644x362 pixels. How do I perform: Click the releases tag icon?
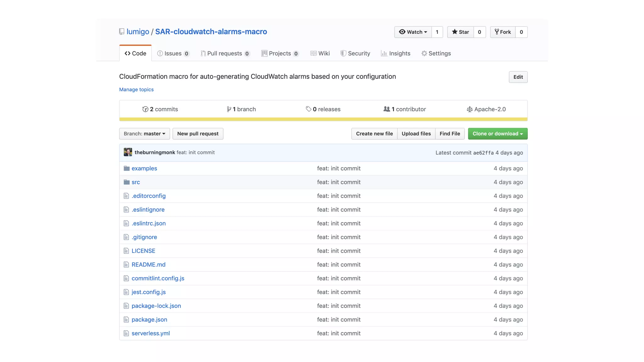tap(308, 109)
